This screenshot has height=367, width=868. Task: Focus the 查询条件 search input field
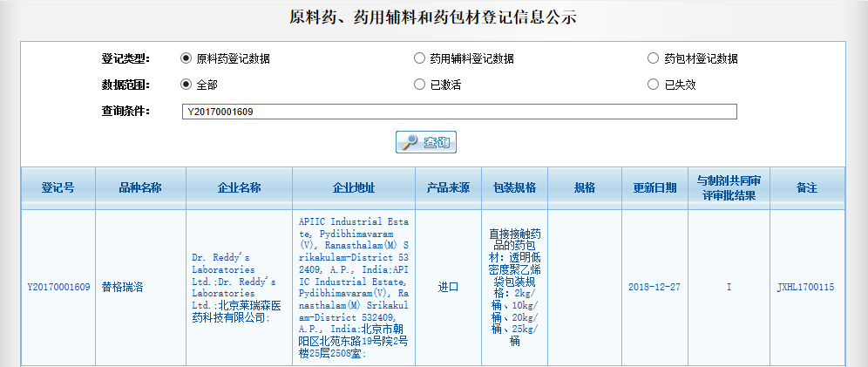[459, 112]
